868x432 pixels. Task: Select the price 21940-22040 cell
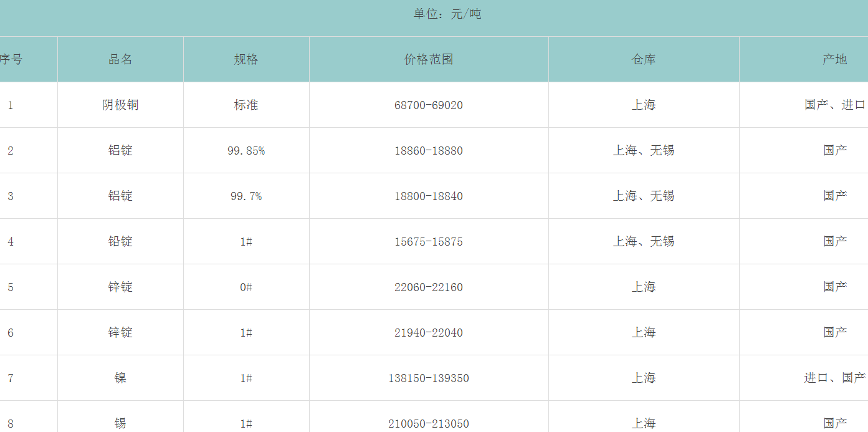(x=429, y=333)
